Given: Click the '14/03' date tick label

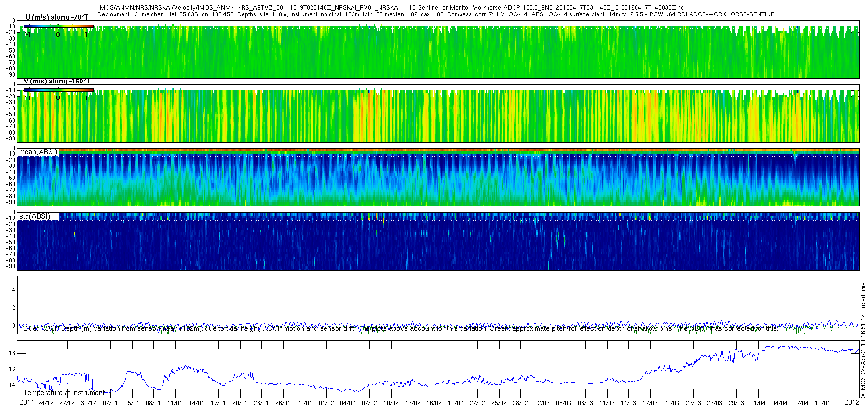Looking at the screenshot, I should tap(628, 403).
